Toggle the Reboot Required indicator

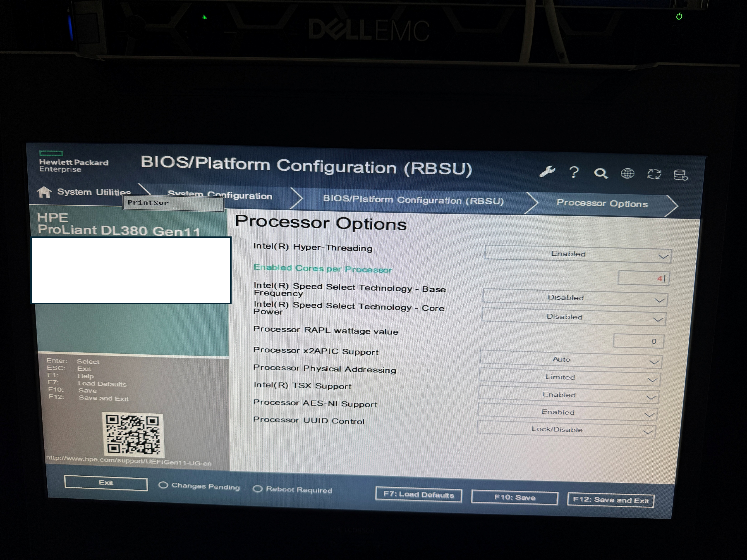click(258, 489)
